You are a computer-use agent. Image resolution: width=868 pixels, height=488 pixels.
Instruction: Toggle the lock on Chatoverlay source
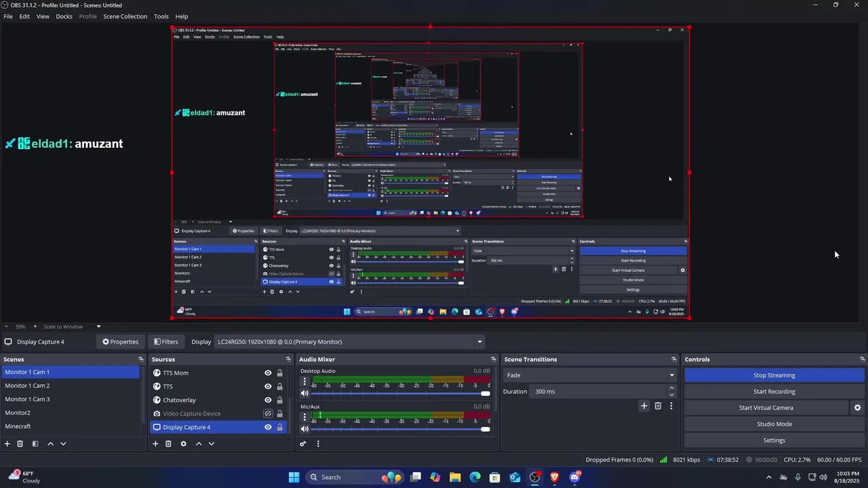click(279, 400)
